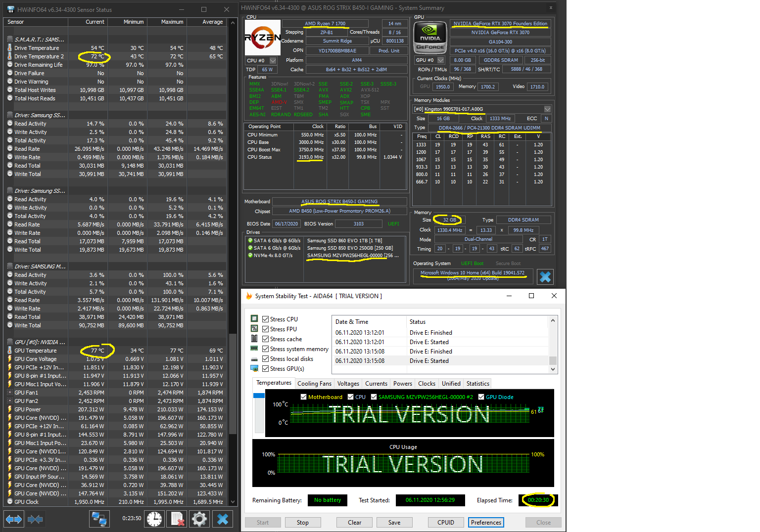Click the logging sheet icon with red X
This screenshot has height=532, width=760.
click(177, 519)
